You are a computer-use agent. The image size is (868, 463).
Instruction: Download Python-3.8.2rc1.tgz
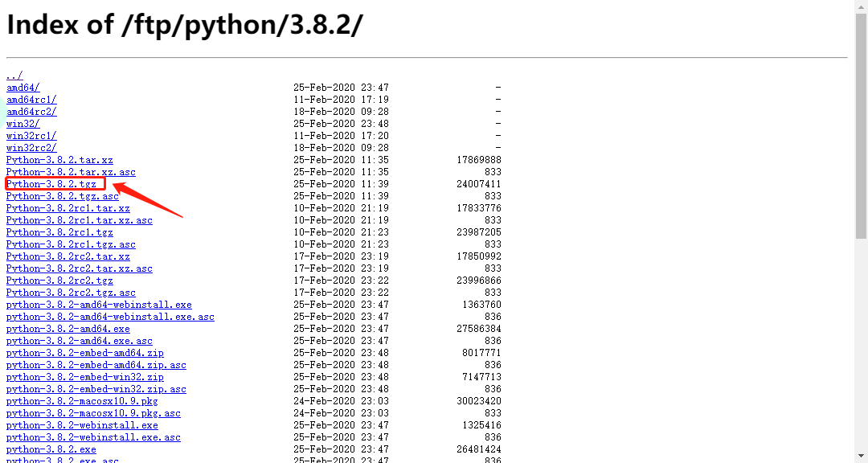tap(59, 232)
